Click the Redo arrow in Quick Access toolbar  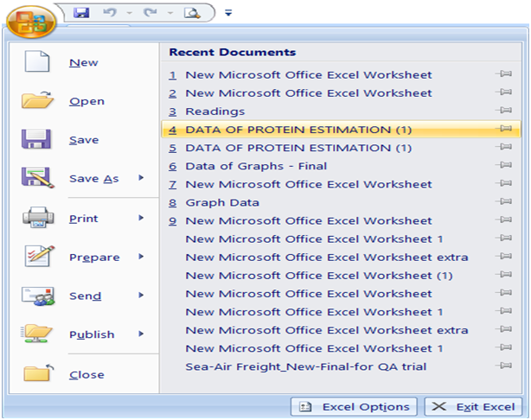(150, 12)
